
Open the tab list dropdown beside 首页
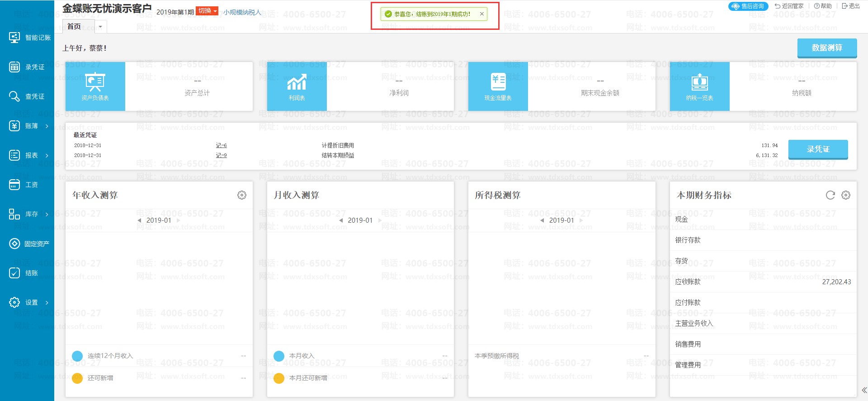(x=100, y=27)
